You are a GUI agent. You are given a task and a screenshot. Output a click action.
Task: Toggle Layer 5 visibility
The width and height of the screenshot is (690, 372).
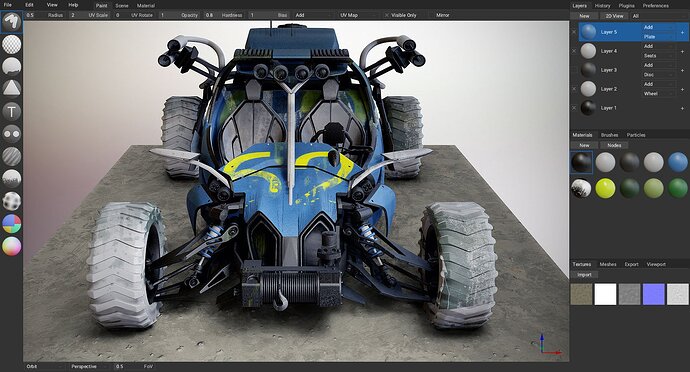coord(574,32)
